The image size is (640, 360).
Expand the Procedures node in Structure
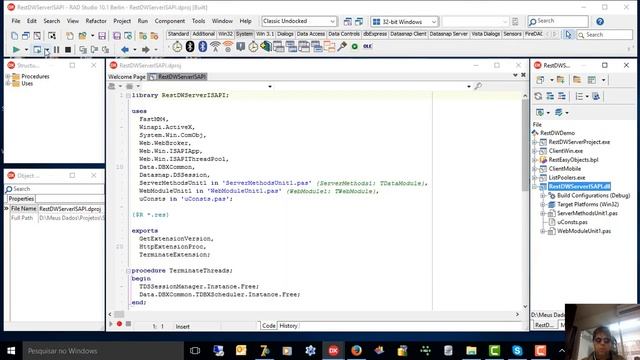click(x=8, y=76)
